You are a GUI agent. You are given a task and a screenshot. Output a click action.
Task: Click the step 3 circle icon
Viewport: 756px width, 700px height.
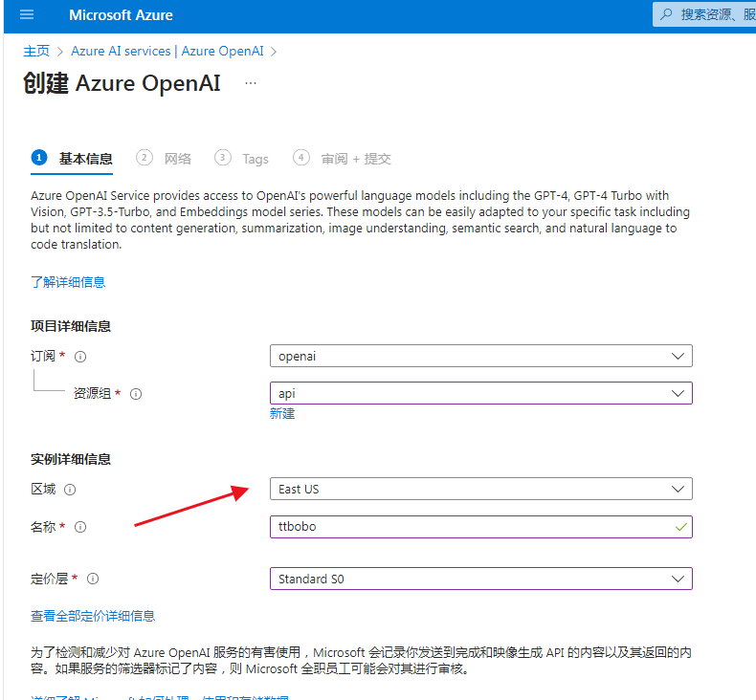pos(223,158)
